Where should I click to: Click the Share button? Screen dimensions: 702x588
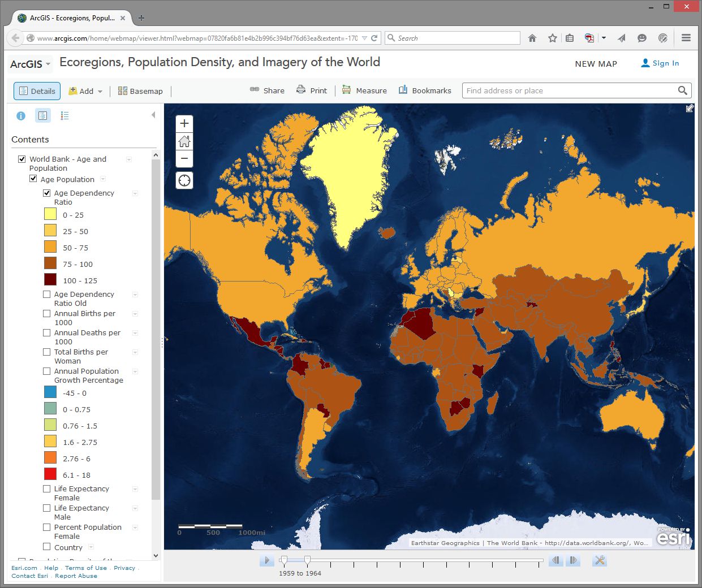tap(267, 90)
